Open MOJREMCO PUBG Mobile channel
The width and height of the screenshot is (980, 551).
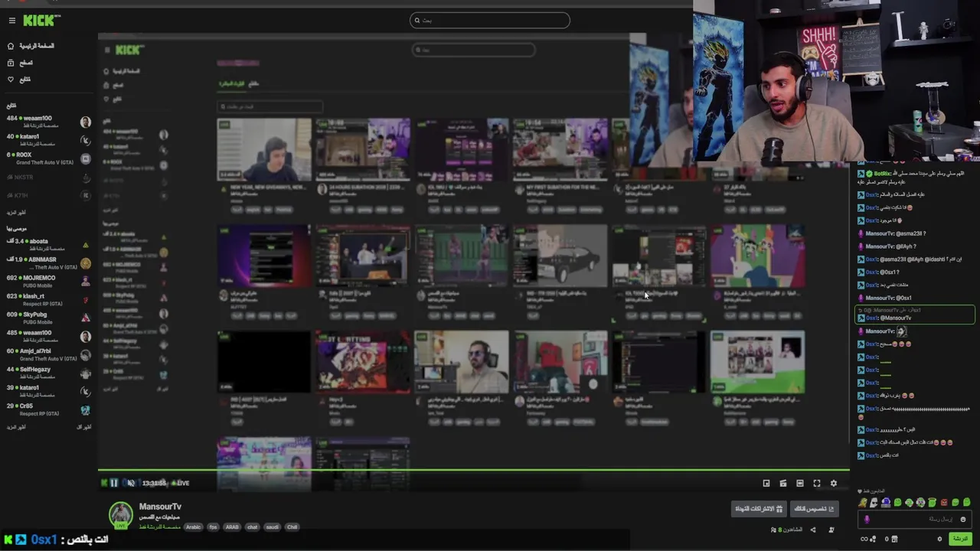click(47, 281)
